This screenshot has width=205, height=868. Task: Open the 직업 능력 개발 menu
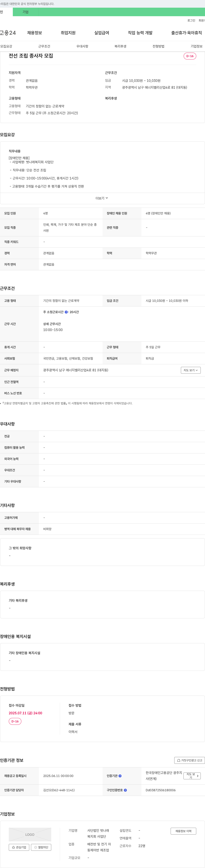[140, 33]
